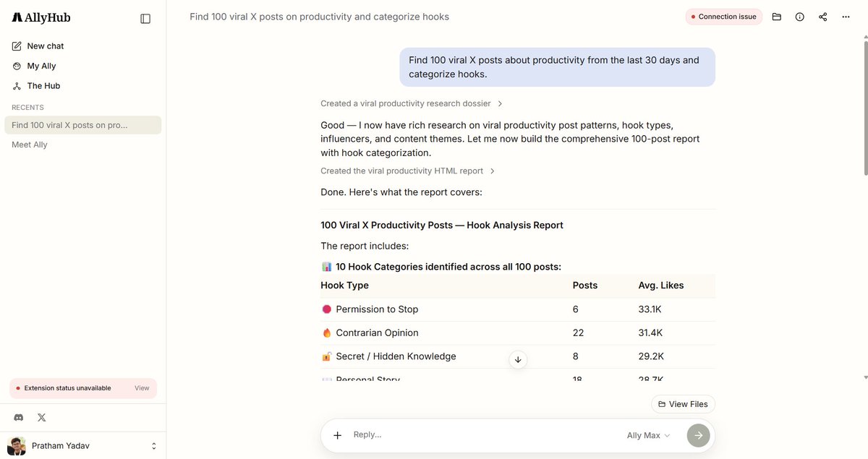This screenshot has width=868, height=459.
Task: Focus the Reply message input field
Action: point(485,435)
